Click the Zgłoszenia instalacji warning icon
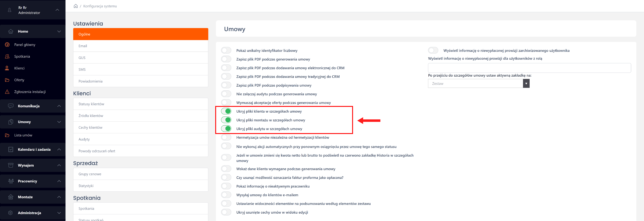Screen dimensions: 644x221 pyautogui.click(x=7, y=92)
